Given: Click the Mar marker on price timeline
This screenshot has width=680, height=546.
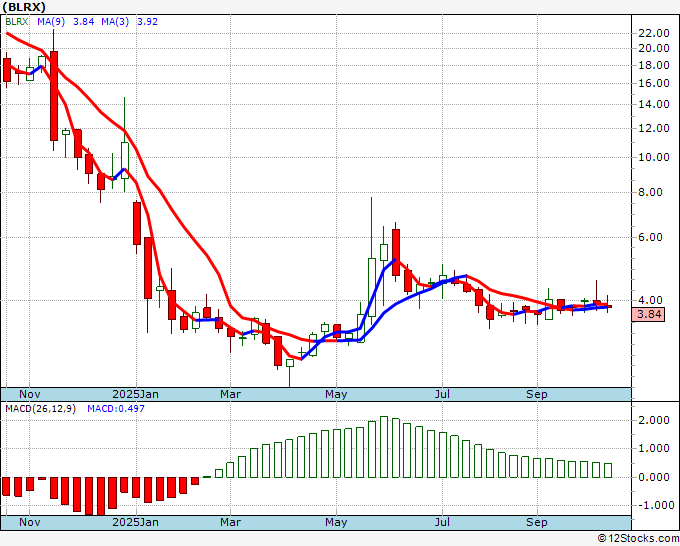Looking at the screenshot, I should click(x=231, y=394).
